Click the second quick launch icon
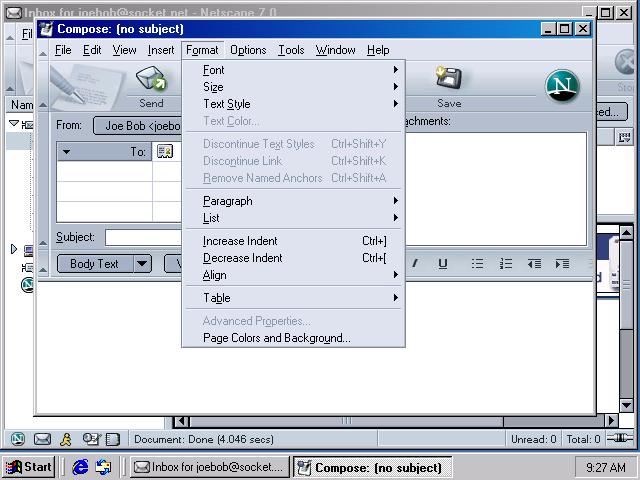The image size is (640, 480). coord(103,467)
